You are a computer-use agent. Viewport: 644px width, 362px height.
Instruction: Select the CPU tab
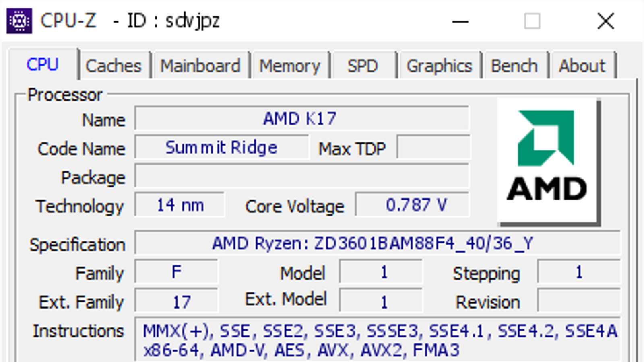(43, 65)
